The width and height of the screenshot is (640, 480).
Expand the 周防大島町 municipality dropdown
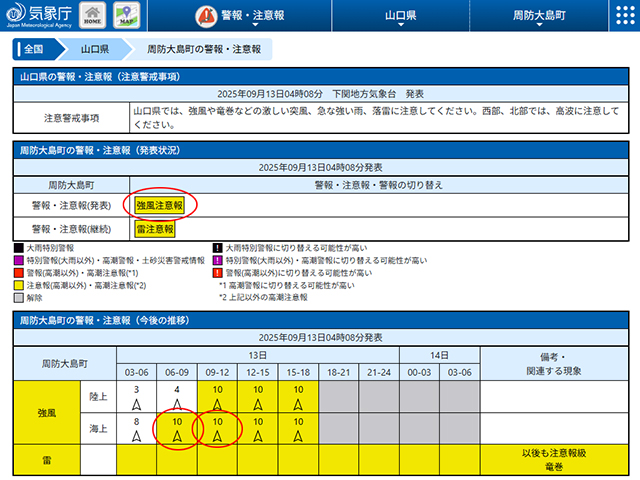point(538,17)
